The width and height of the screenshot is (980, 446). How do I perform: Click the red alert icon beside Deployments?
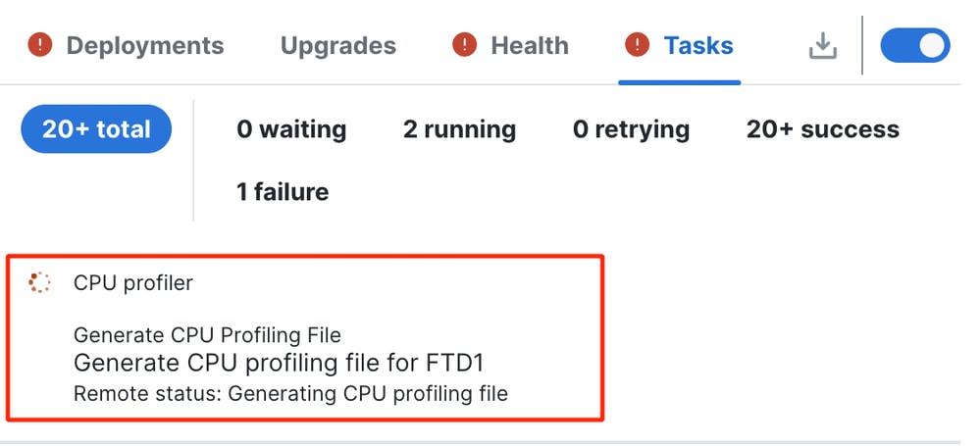40,45
